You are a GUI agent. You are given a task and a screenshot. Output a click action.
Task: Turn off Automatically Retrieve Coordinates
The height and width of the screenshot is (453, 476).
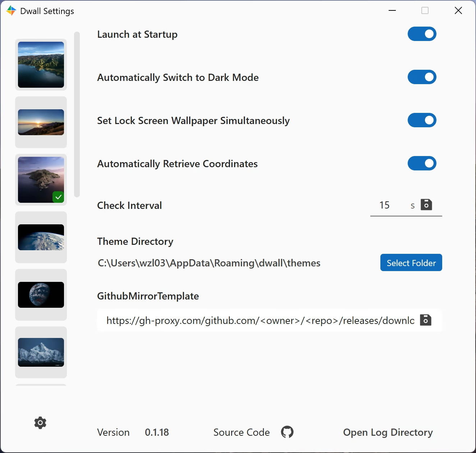[x=422, y=164]
